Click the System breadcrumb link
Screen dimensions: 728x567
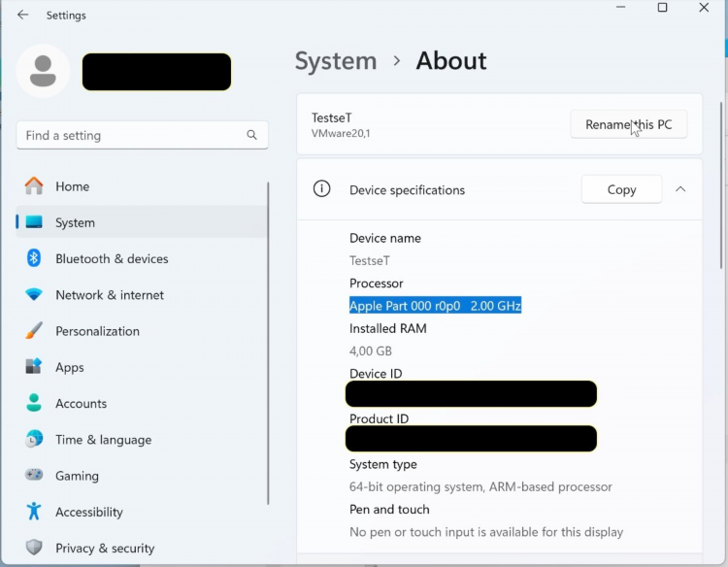(x=336, y=61)
